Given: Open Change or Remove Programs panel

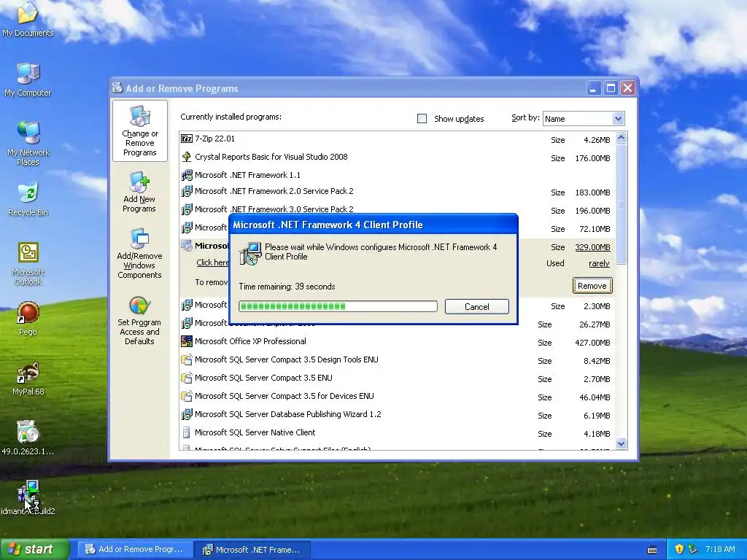Looking at the screenshot, I should 139,131.
